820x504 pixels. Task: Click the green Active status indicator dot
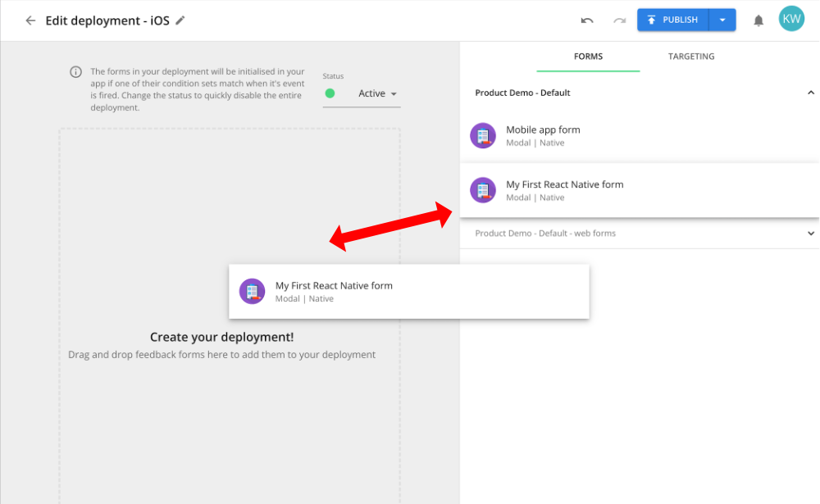click(x=330, y=93)
